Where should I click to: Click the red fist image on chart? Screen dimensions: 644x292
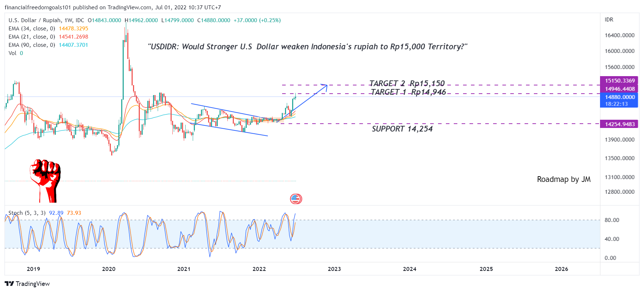click(45, 180)
